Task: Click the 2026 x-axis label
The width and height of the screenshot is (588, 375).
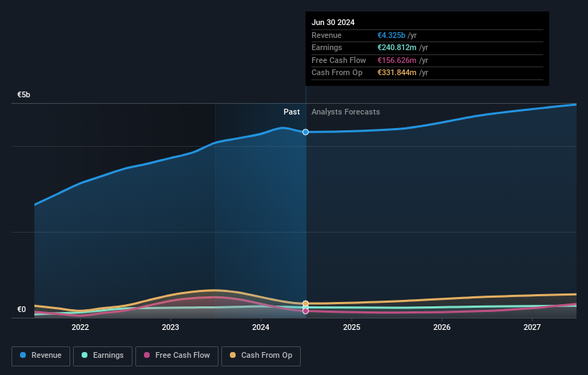Action: pos(442,328)
